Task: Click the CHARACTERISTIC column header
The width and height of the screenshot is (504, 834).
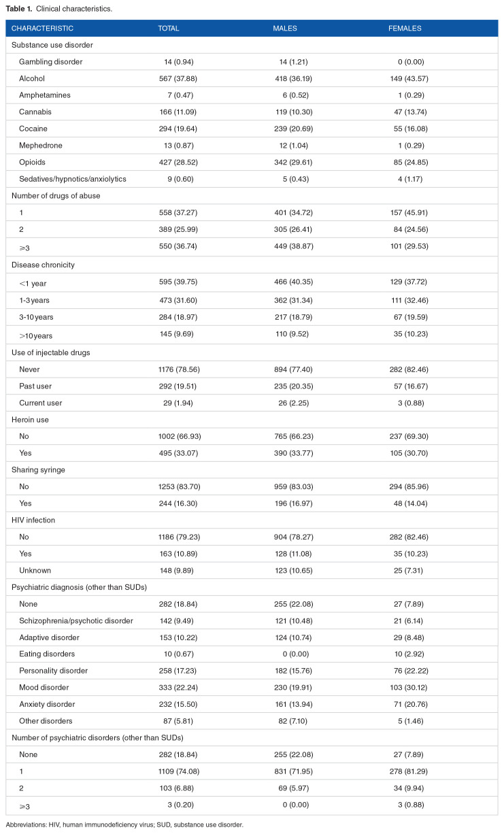Action: (x=42, y=29)
